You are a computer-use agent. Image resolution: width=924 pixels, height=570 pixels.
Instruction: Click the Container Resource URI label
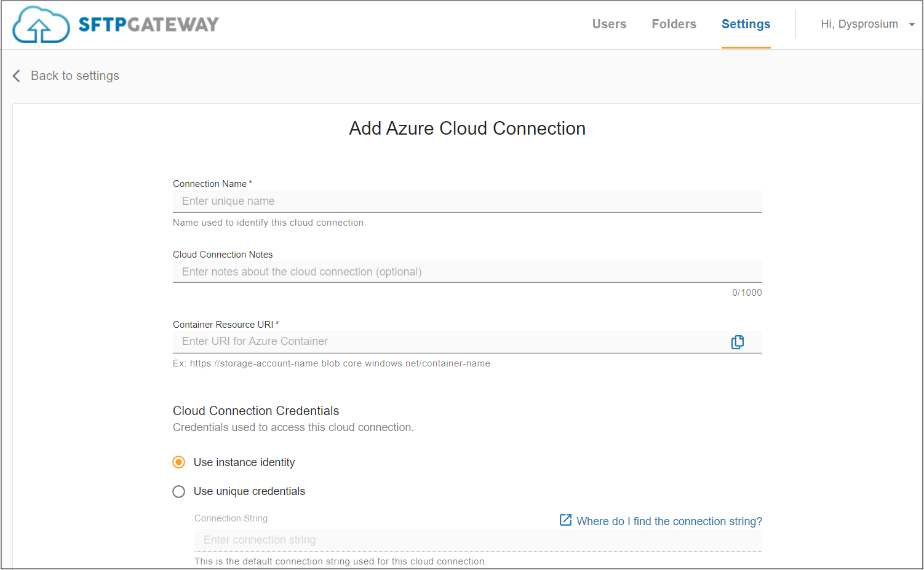[226, 325]
